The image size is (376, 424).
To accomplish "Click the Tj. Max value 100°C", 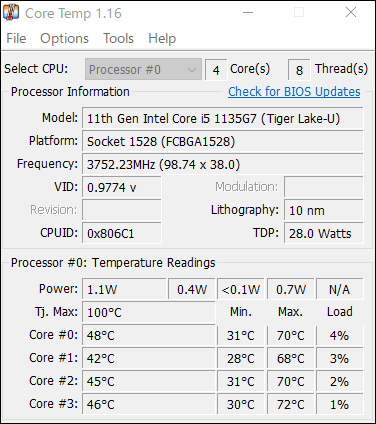I will click(x=149, y=312).
